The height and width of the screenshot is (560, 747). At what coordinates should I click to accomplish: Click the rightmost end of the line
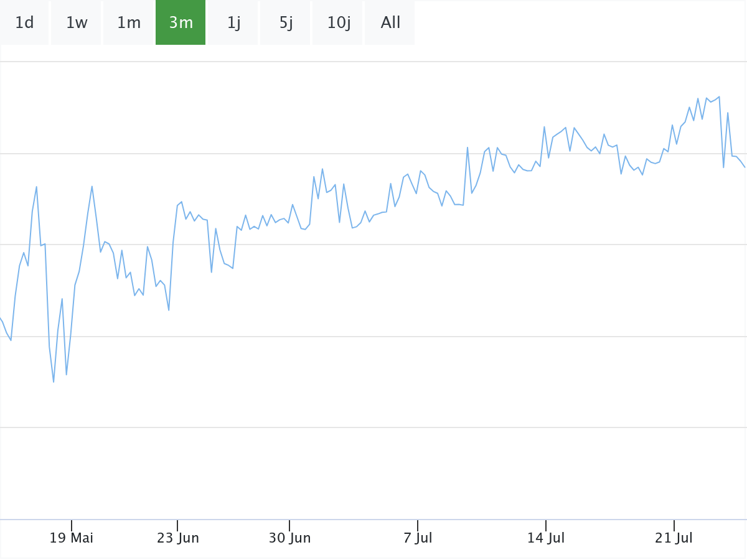[745, 167]
